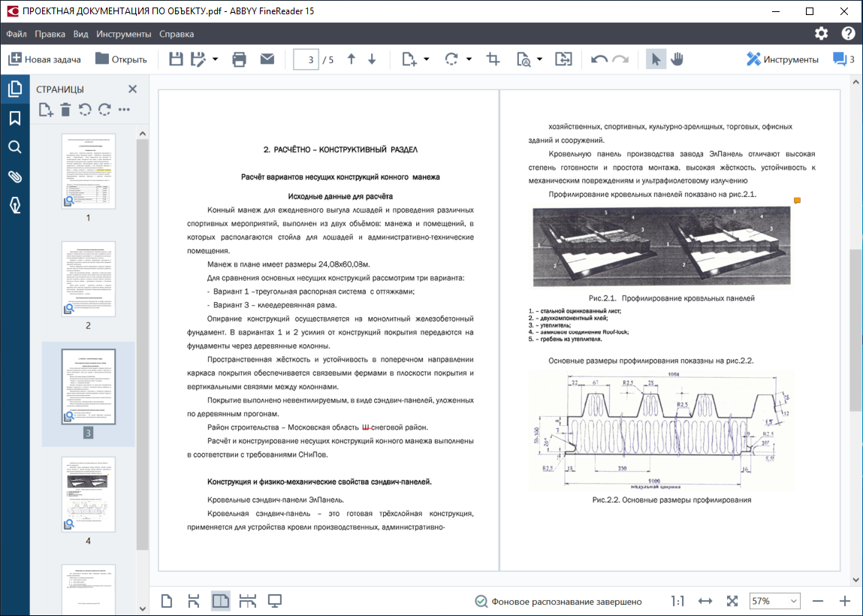Open the Digital Signatures pen panel

point(14,205)
